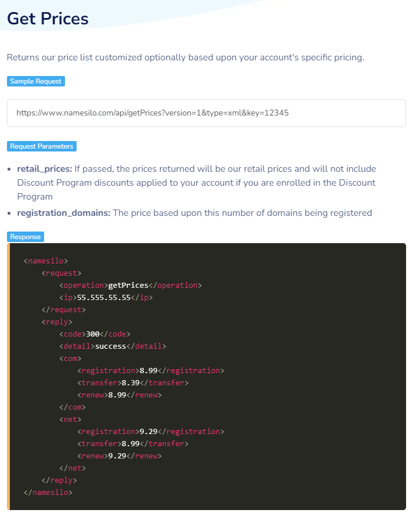Click the Sample Request label badge
The width and height of the screenshot is (420, 524).
tap(36, 81)
